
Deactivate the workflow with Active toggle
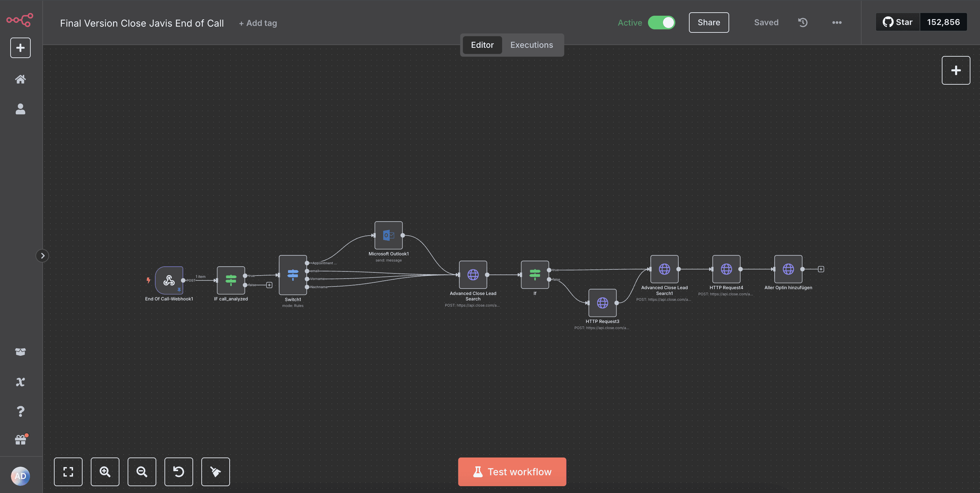(662, 23)
